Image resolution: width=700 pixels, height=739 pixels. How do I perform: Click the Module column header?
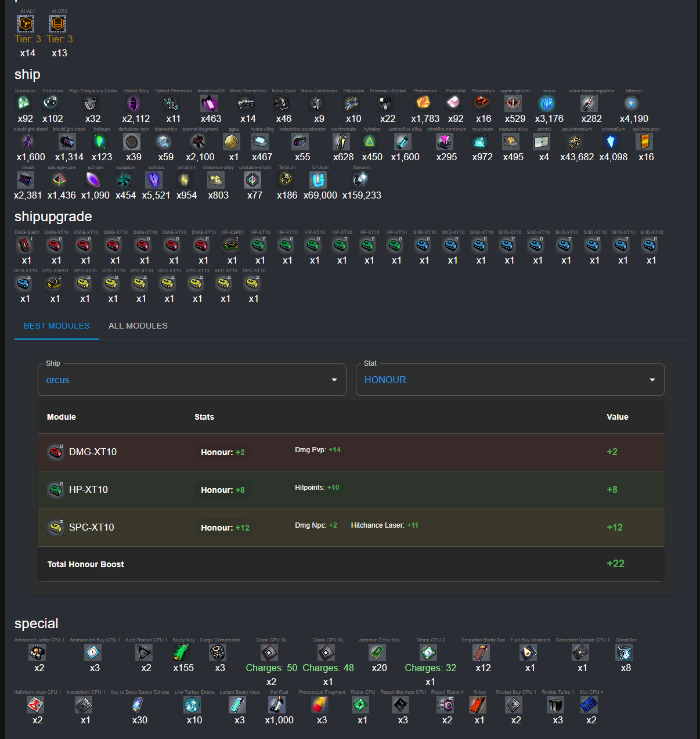[62, 417]
